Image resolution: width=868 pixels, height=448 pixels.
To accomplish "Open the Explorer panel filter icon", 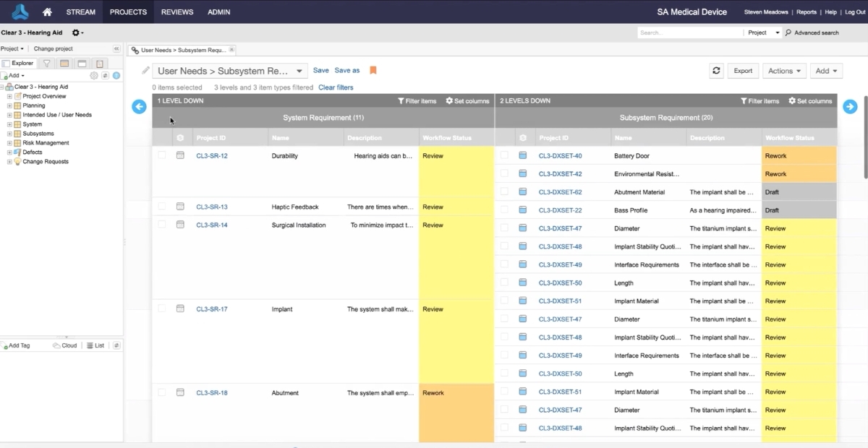I will [x=46, y=64].
